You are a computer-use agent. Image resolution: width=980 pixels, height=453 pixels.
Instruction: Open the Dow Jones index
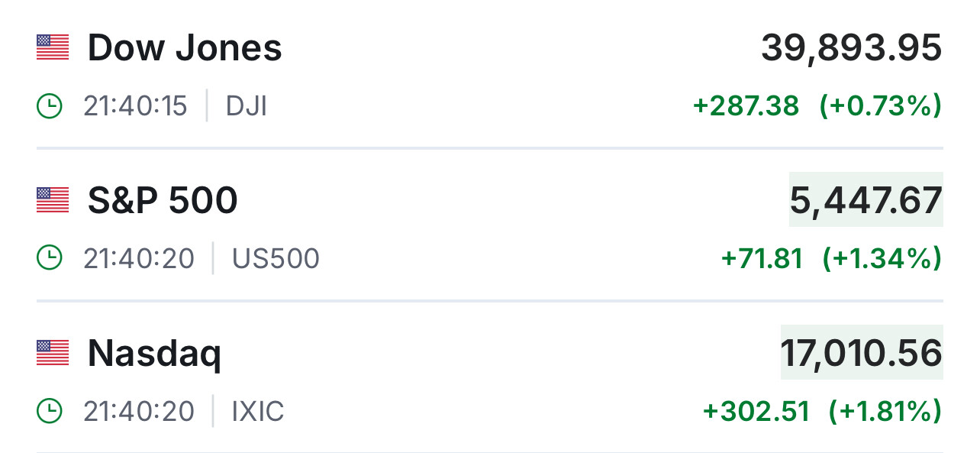tap(185, 47)
